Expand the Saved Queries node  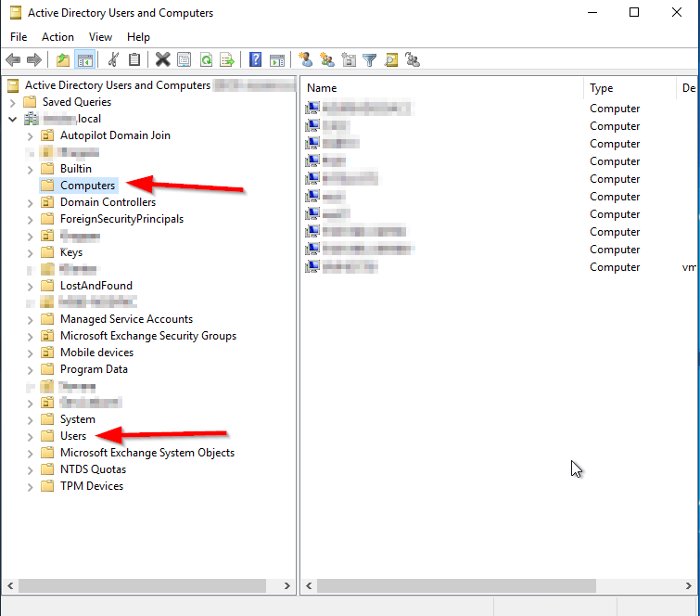pyautogui.click(x=12, y=103)
